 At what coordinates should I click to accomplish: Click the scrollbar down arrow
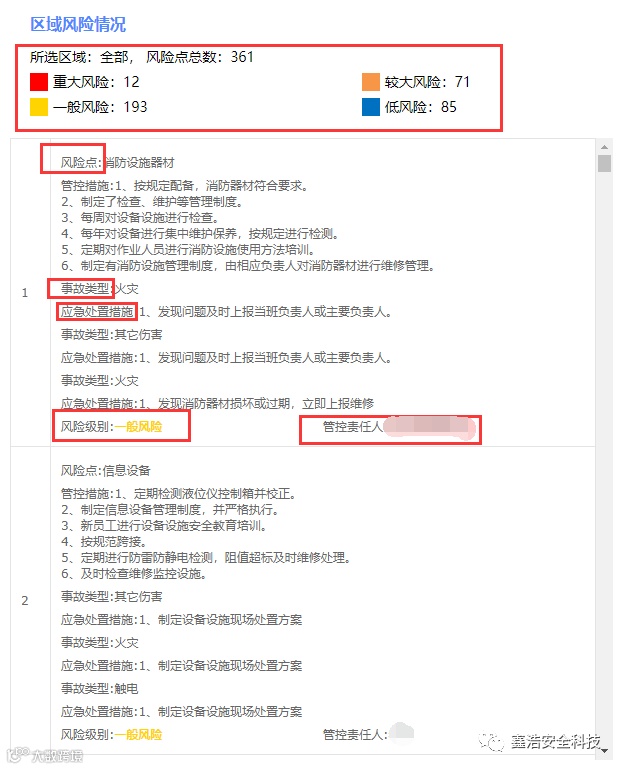pos(604,750)
